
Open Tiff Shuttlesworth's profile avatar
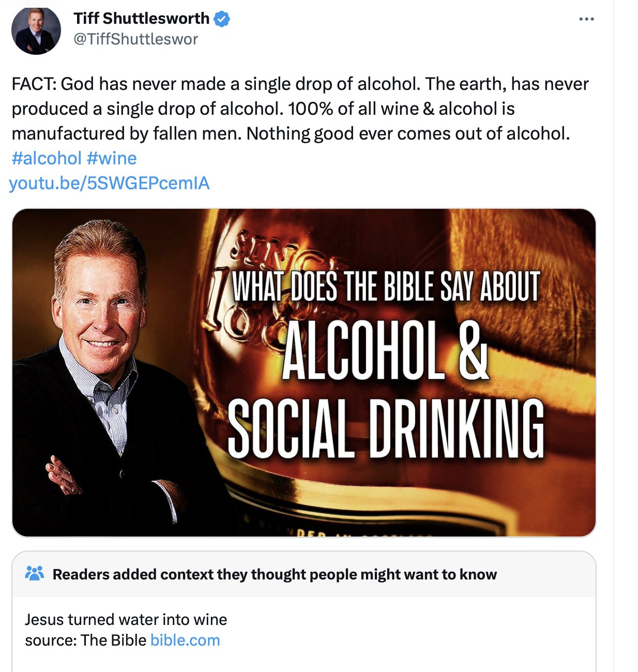(36, 30)
